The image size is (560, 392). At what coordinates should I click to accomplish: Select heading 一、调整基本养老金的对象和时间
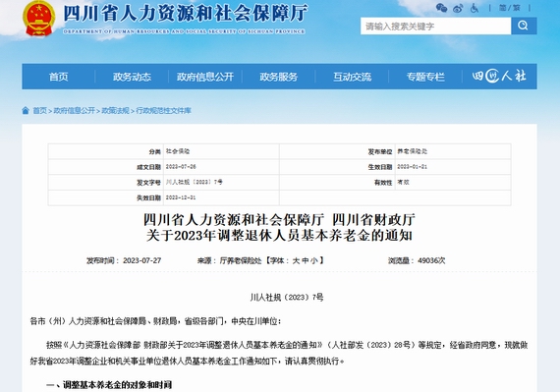109,384
